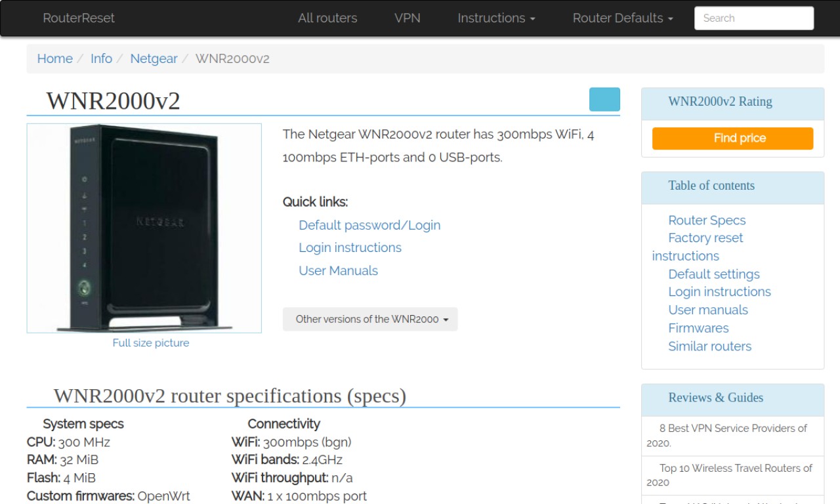The image size is (840, 504).
Task: Expand the Instructions dropdown menu
Action: [496, 18]
